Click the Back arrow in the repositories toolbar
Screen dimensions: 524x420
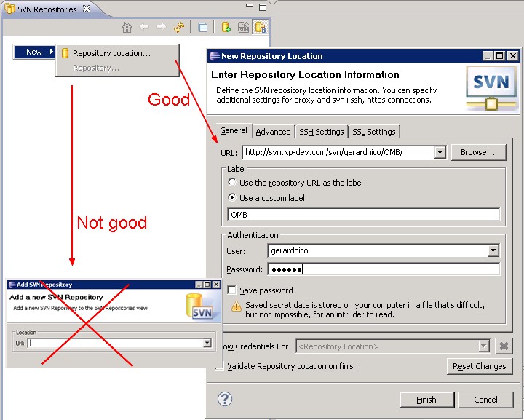click(144, 28)
